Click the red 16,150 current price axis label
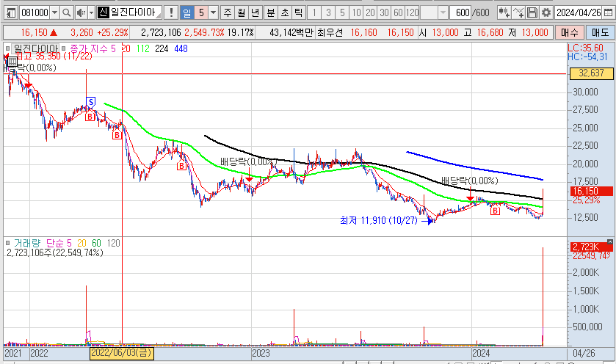The image size is (616, 364). click(591, 192)
